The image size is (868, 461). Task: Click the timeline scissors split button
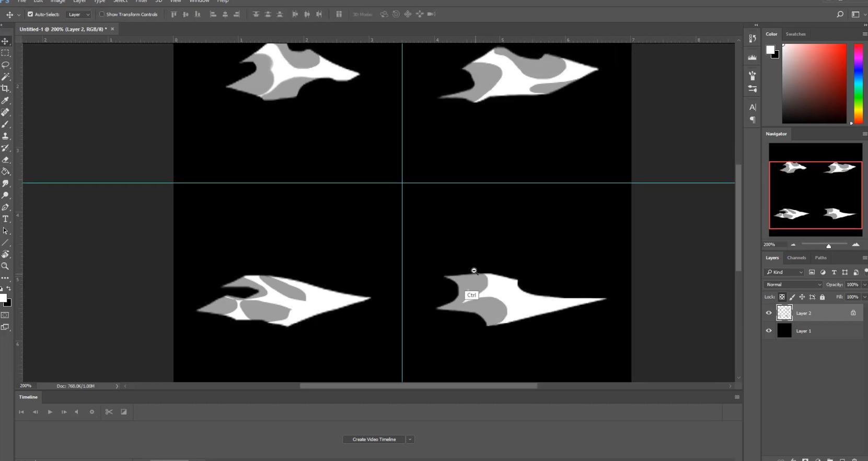109,412
